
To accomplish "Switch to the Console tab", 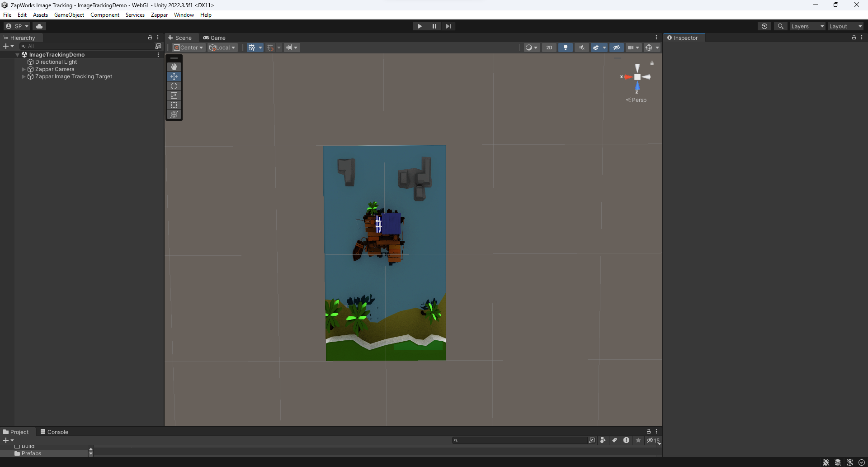I will click(x=54, y=432).
